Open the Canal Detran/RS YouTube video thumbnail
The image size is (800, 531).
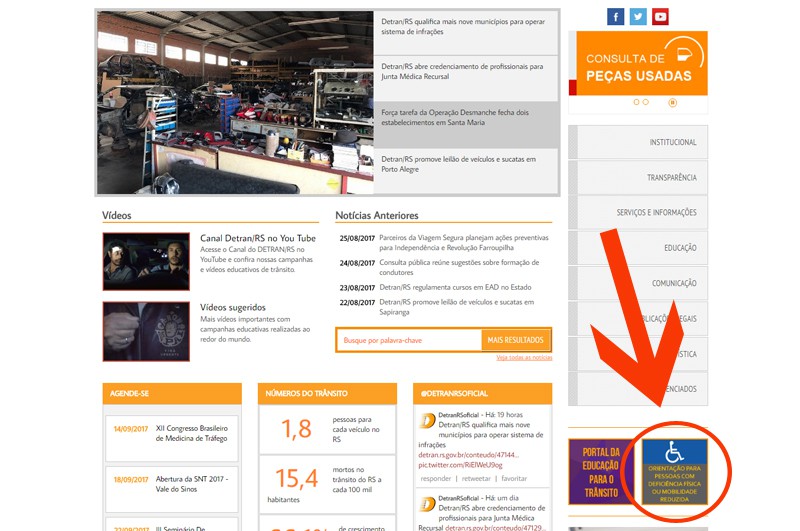(146, 262)
